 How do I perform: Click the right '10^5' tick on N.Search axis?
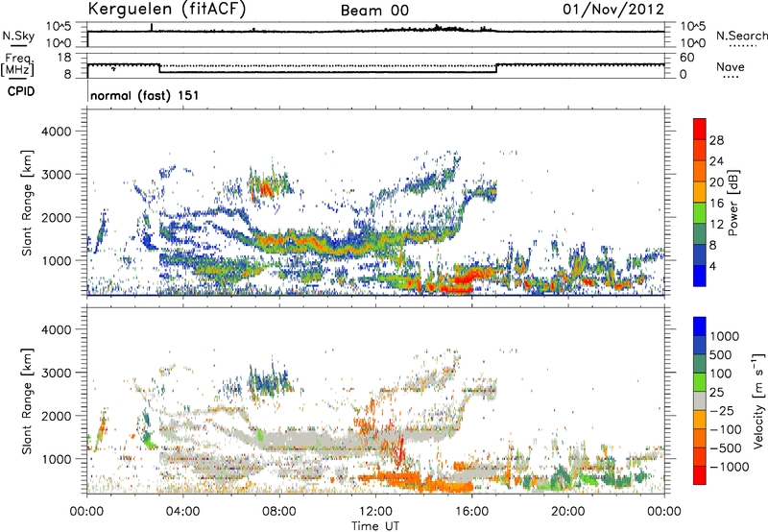692,27
